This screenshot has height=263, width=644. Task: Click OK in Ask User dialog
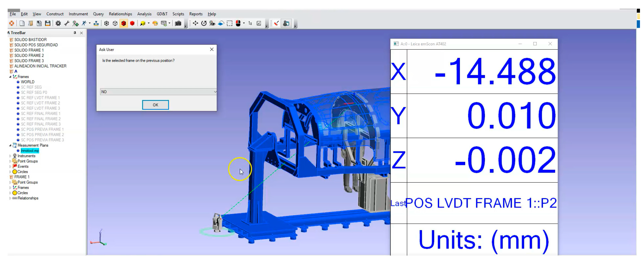(155, 105)
